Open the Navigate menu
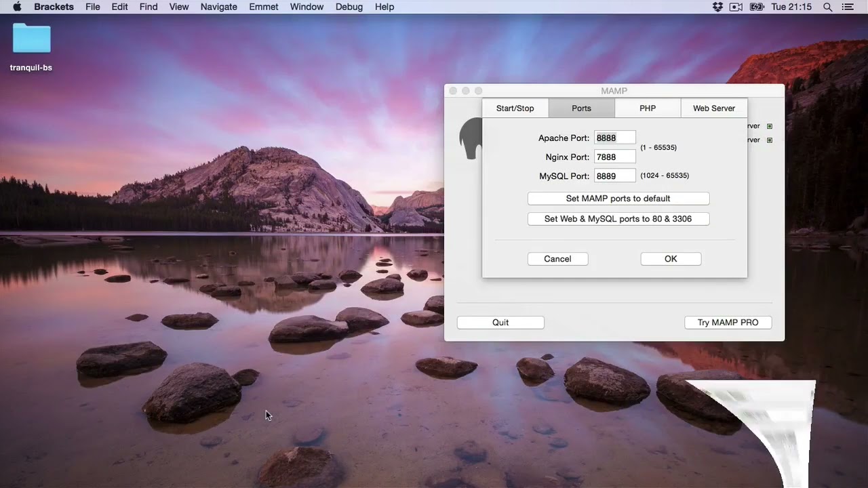The width and height of the screenshot is (868, 488). pyautogui.click(x=219, y=7)
